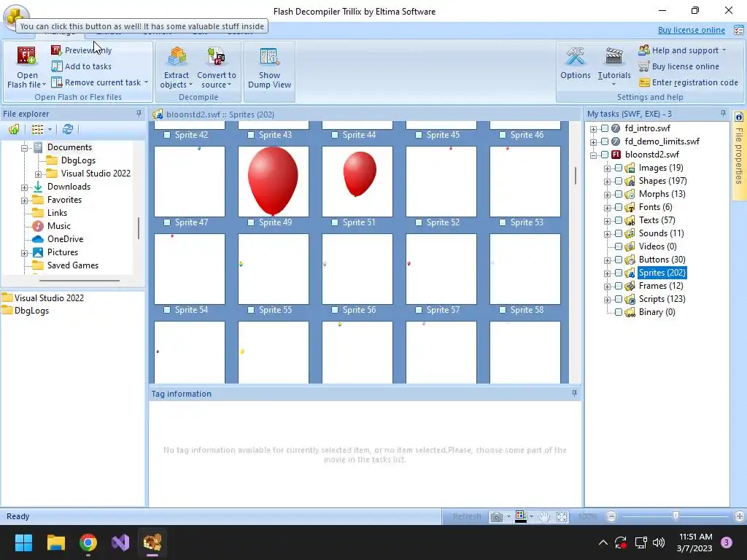This screenshot has height=560, width=747.
Task: Open the Options tool icon
Action: (576, 56)
